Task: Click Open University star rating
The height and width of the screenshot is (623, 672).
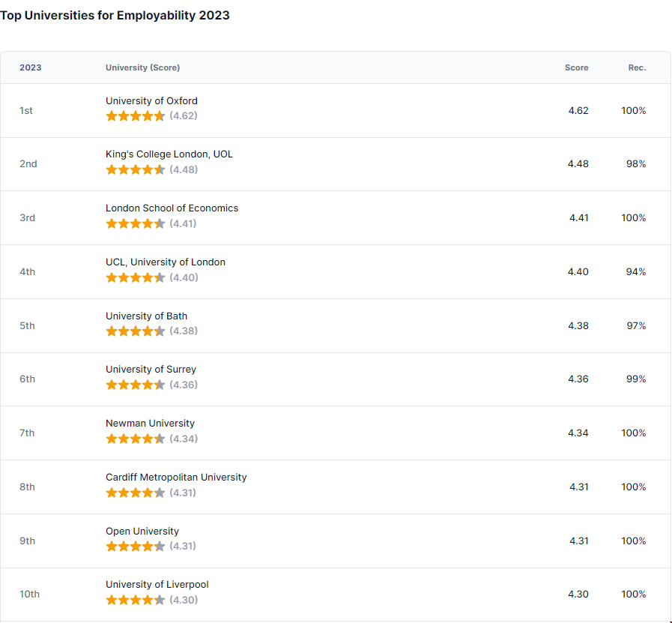Action: coord(136,547)
